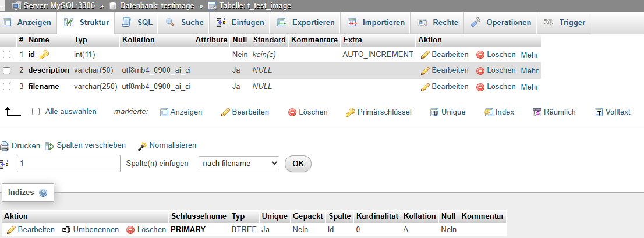Click the Volltext icon
Viewport: 644px width, 238px height.
(x=599, y=112)
